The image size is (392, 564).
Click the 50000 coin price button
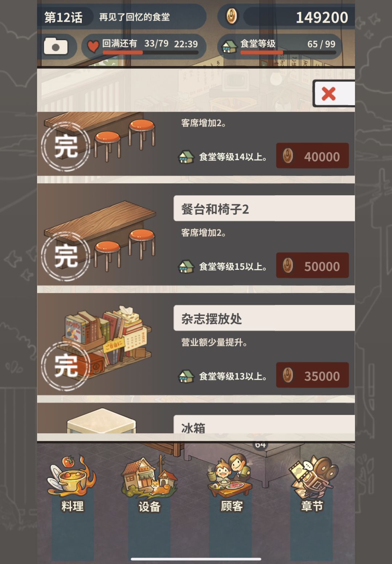pos(313,265)
